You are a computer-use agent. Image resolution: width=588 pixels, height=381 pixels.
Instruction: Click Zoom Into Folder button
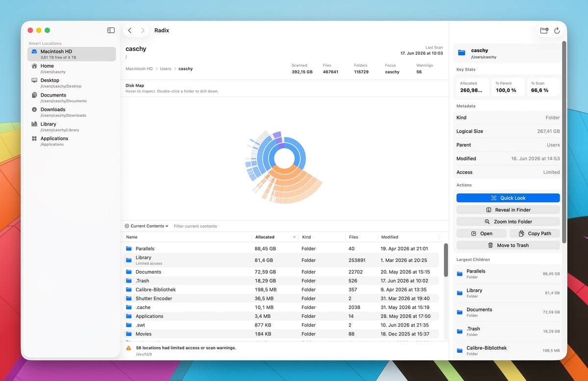[x=508, y=221]
